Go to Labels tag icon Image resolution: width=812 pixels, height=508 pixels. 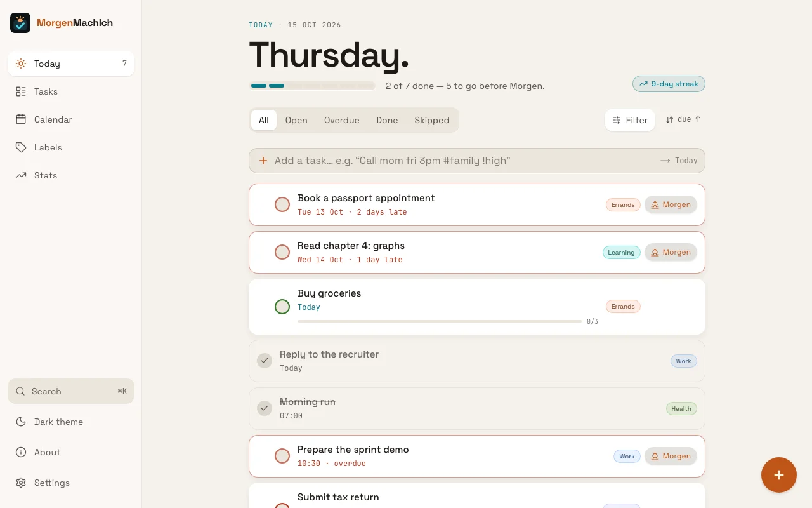21,147
